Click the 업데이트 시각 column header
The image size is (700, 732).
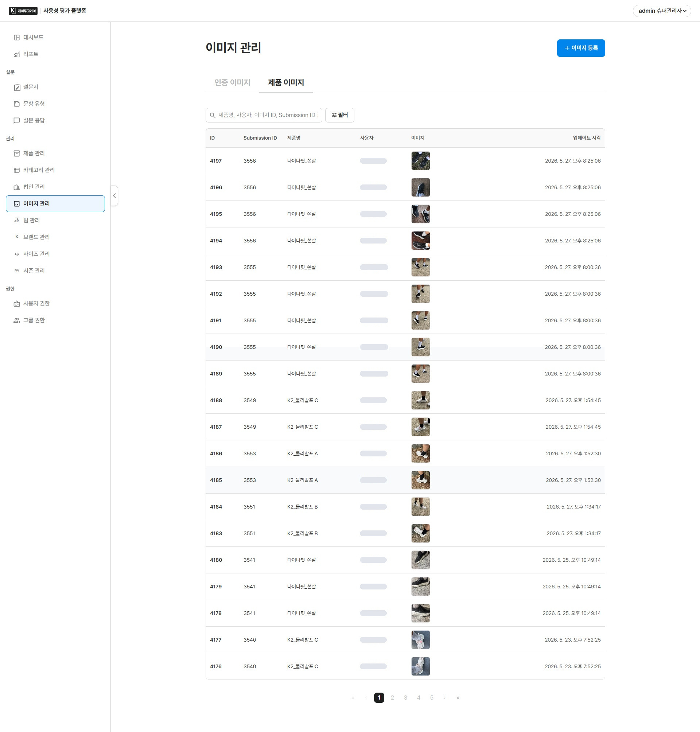click(x=587, y=138)
